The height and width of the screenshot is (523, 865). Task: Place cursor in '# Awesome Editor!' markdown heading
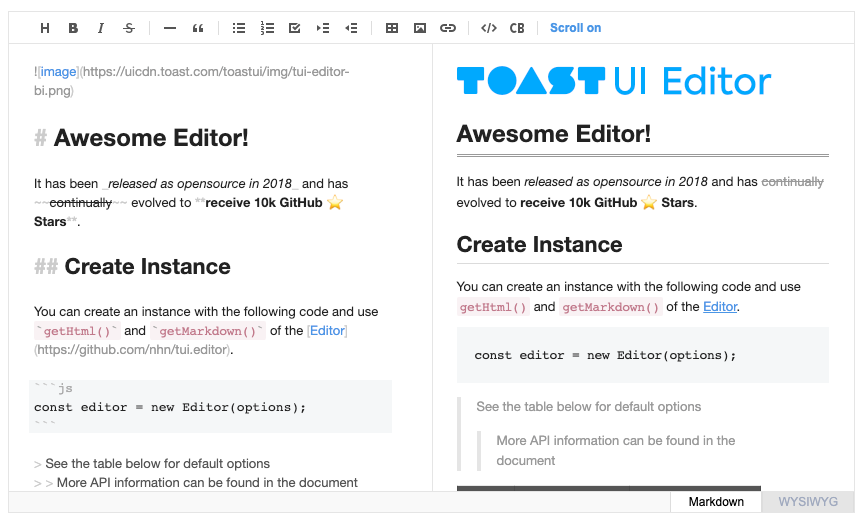141,138
